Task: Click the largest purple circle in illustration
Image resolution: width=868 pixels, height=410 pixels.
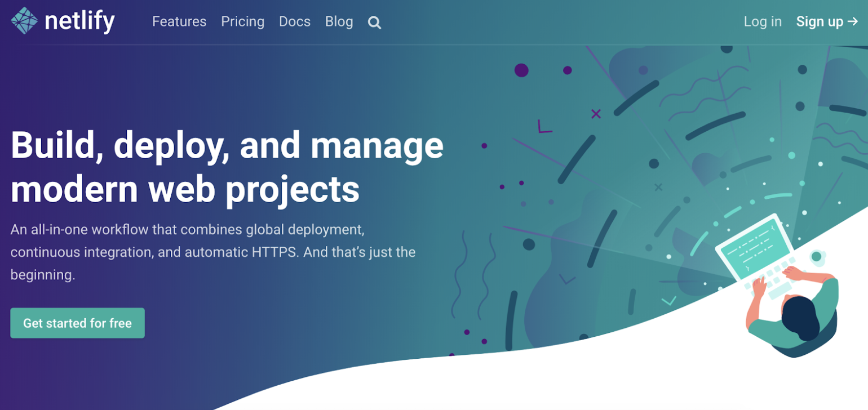Action: 521,70
